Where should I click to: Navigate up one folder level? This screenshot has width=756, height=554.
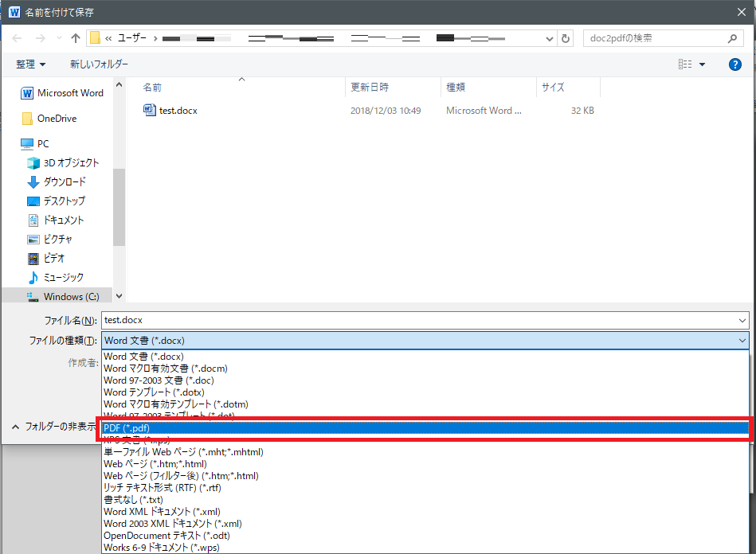coord(75,38)
